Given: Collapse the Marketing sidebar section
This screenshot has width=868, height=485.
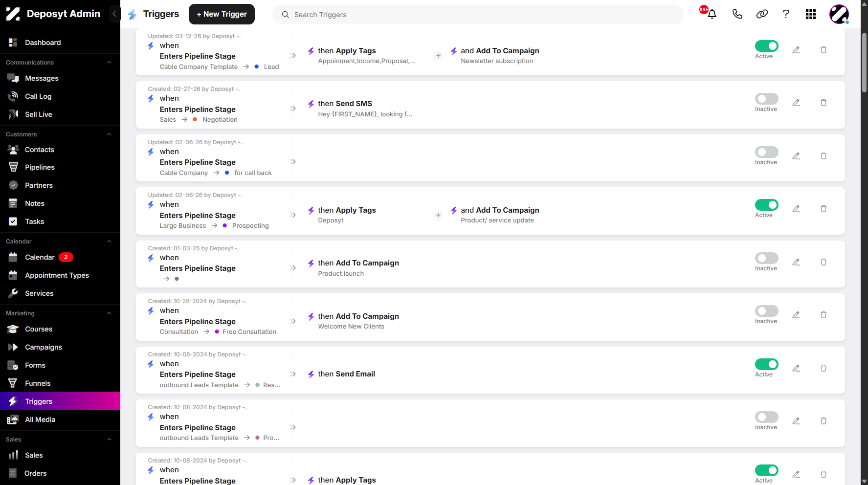Looking at the screenshot, I should [x=110, y=313].
